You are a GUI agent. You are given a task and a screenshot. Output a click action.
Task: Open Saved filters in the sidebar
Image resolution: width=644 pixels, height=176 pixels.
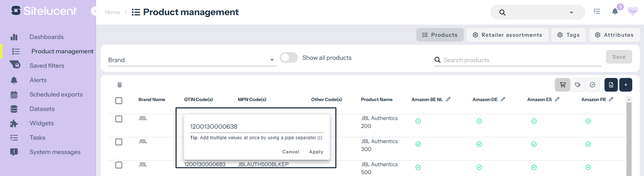(x=47, y=65)
